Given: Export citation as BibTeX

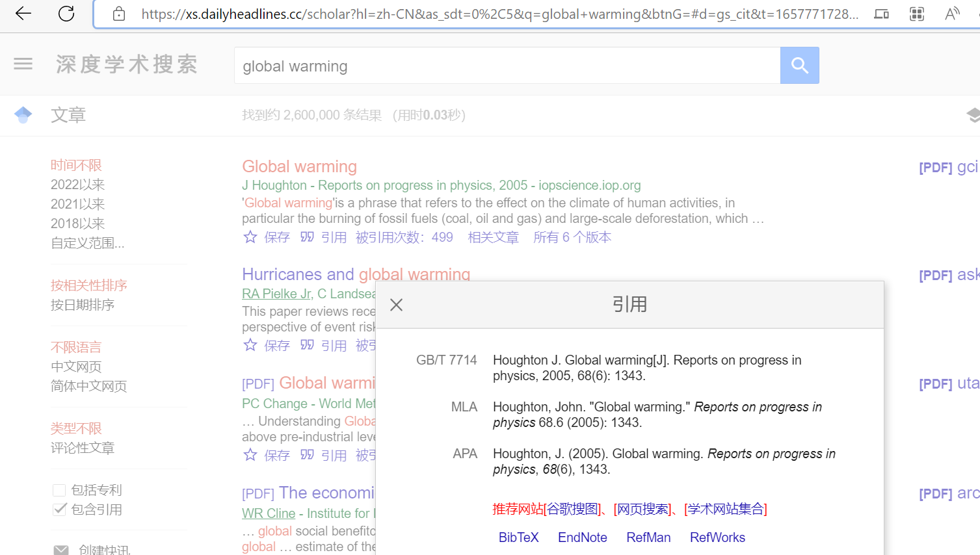Looking at the screenshot, I should [x=518, y=537].
